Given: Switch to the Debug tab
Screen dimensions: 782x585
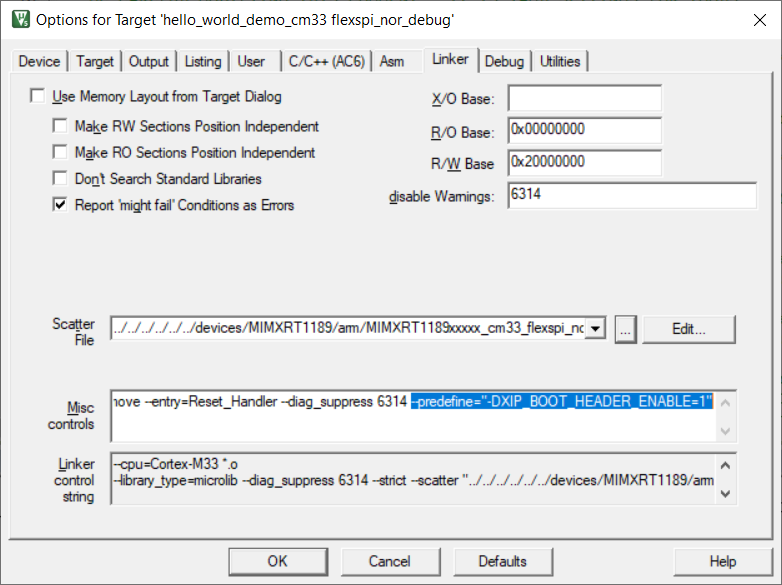Looking at the screenshot, I should (504, 61).
